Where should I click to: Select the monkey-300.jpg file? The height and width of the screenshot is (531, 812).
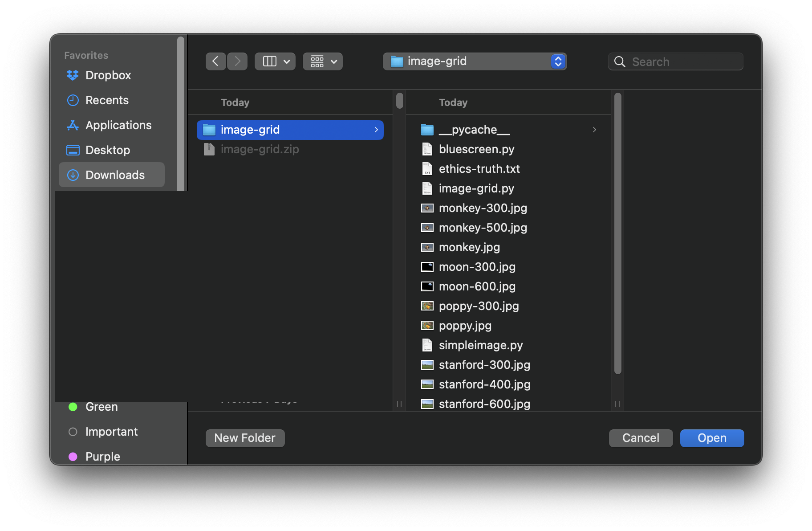483,208
